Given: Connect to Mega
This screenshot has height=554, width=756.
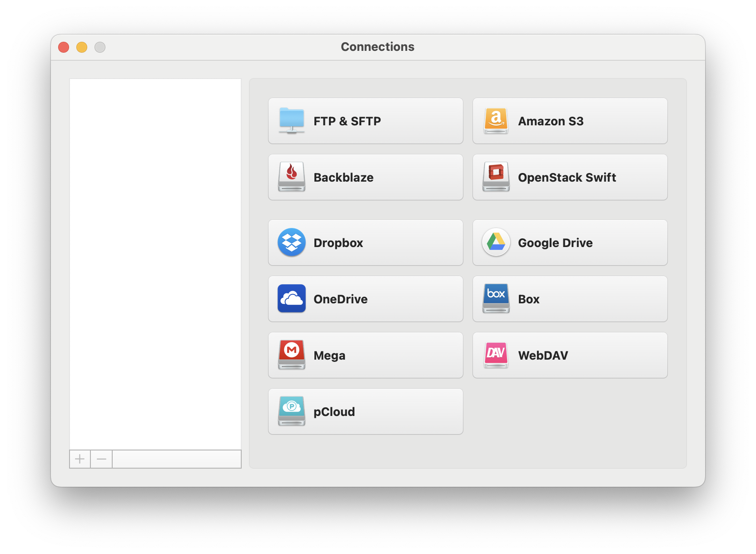Looking at the screenshot, I should [365, 355].
